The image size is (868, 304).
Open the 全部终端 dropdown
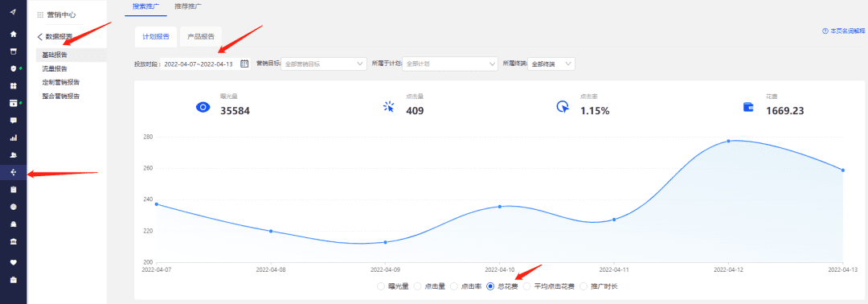pos(551,64)
